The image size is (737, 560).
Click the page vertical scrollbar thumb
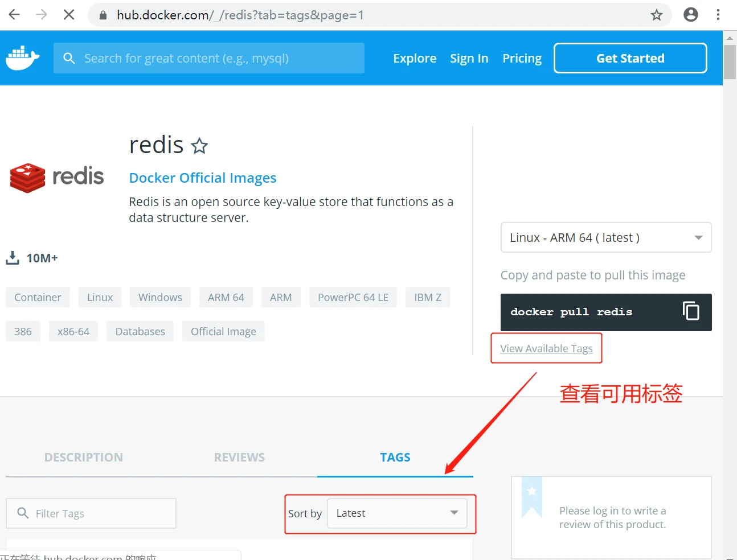point(730,61)
